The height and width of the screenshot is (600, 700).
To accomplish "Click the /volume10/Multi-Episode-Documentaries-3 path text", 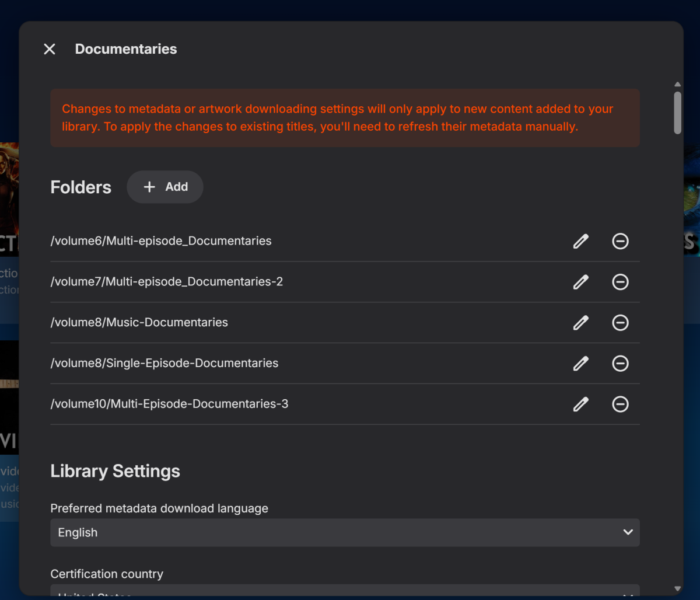I will click(170, 404).
